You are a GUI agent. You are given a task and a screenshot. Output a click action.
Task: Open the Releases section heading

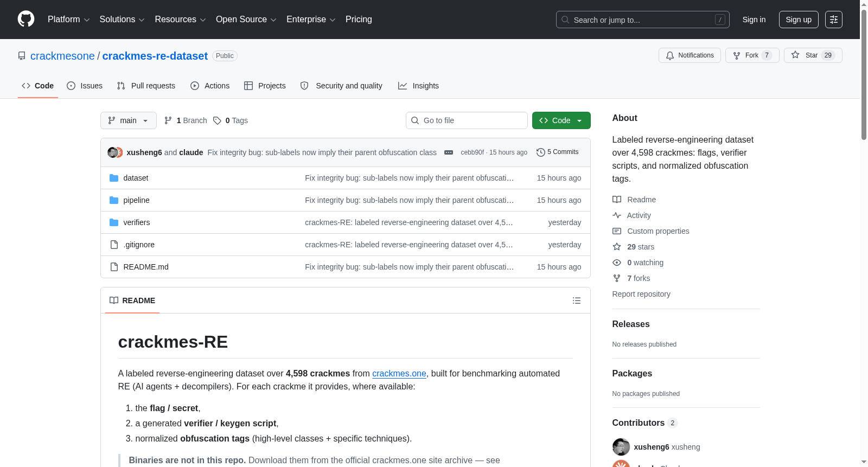[x=631, y=324]
